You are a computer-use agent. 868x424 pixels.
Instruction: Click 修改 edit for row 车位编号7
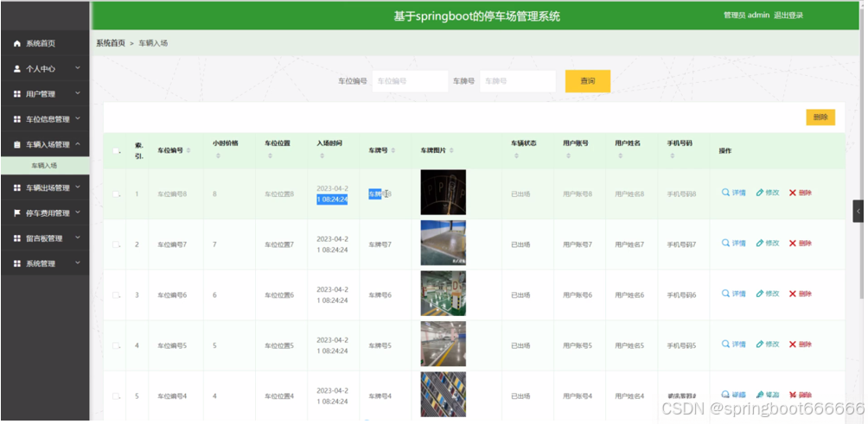pos(767,244)
